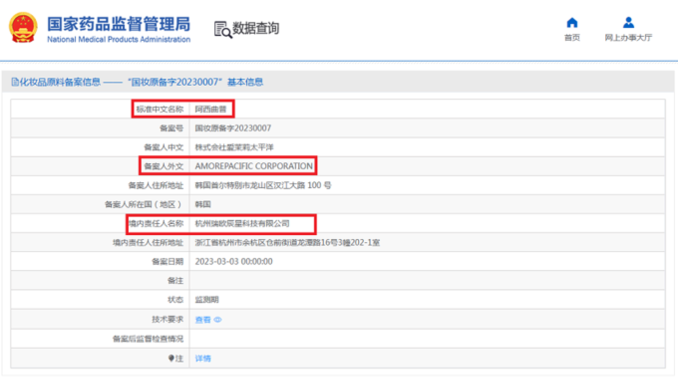The width and height of the screenshot is (678, 382).
Task: Click the "株式会社爱茉莉太平洋" value
Action: [234, 147]
